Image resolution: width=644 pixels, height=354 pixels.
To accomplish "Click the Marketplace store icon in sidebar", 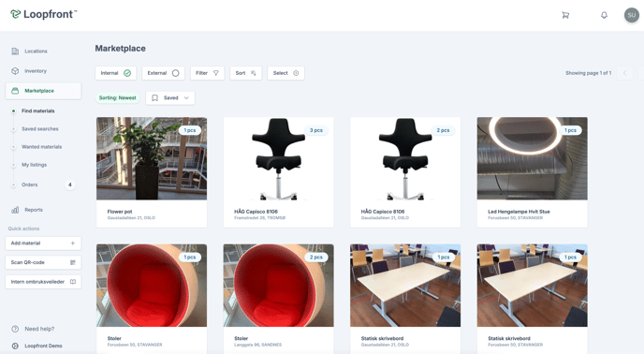I will (x=15, y=91).
